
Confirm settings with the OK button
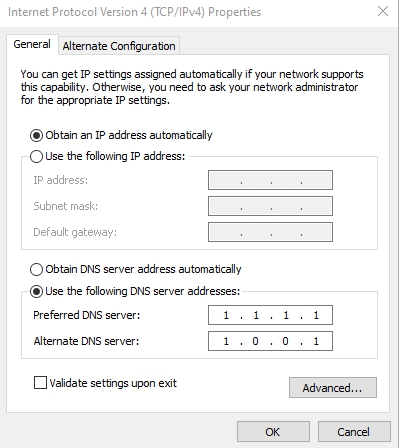273,432
